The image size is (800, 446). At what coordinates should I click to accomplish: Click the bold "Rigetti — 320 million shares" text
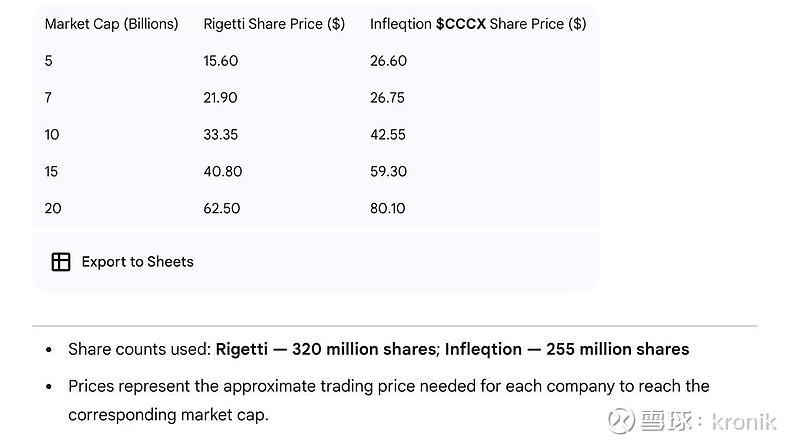pos(324,349)
